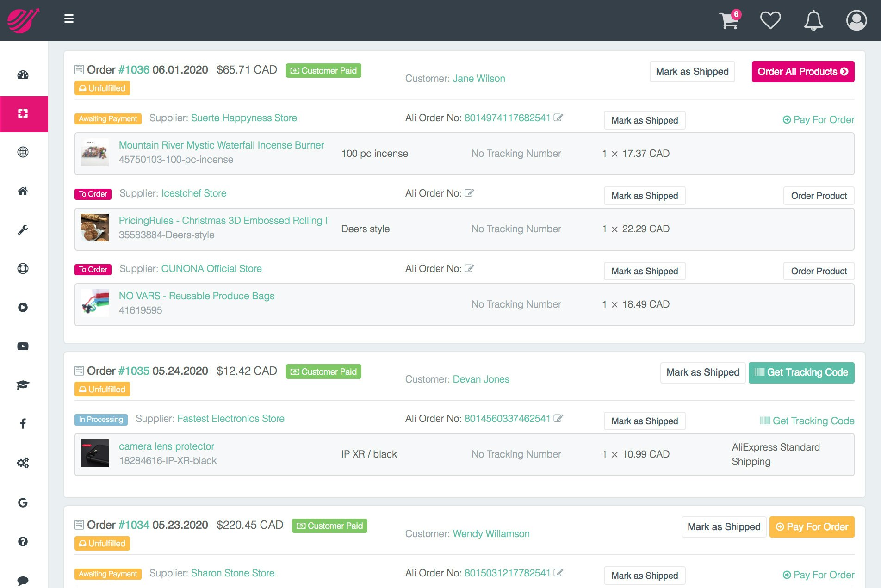
Task: Edit Ali Order No for OUNONA Official Store
Action: [469, 268]
